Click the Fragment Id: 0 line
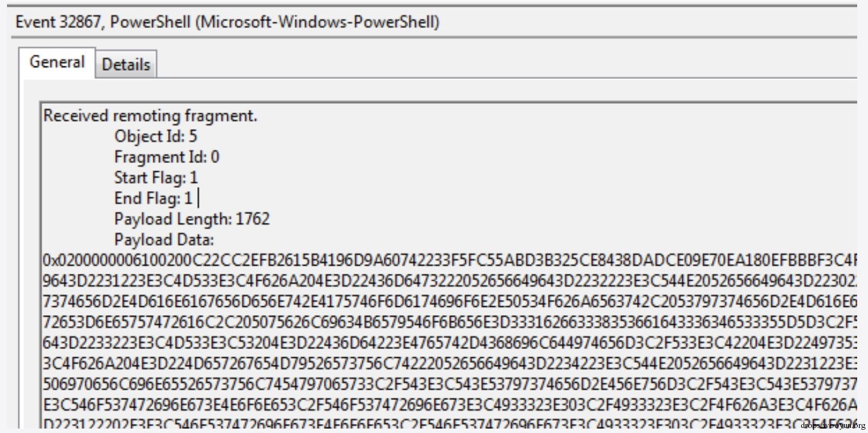The height and width of the screenshot is (433, 868). 167,157
